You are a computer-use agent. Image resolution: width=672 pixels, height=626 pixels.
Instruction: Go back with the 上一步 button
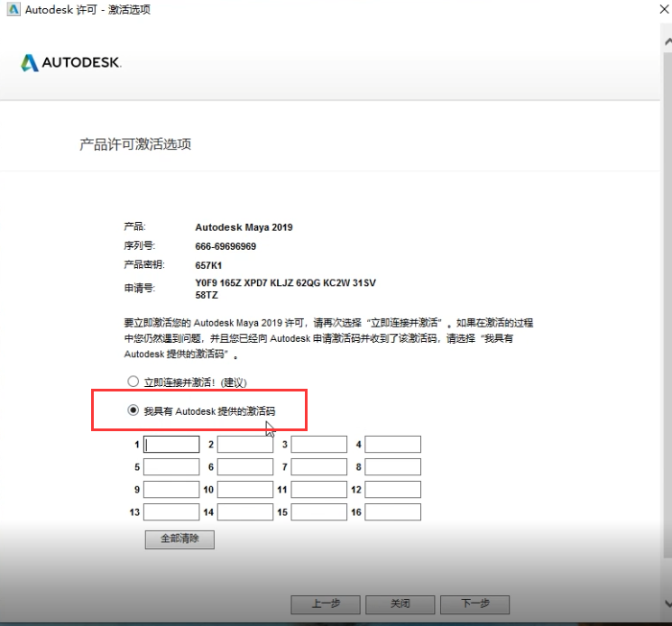(x=326, y=604)
